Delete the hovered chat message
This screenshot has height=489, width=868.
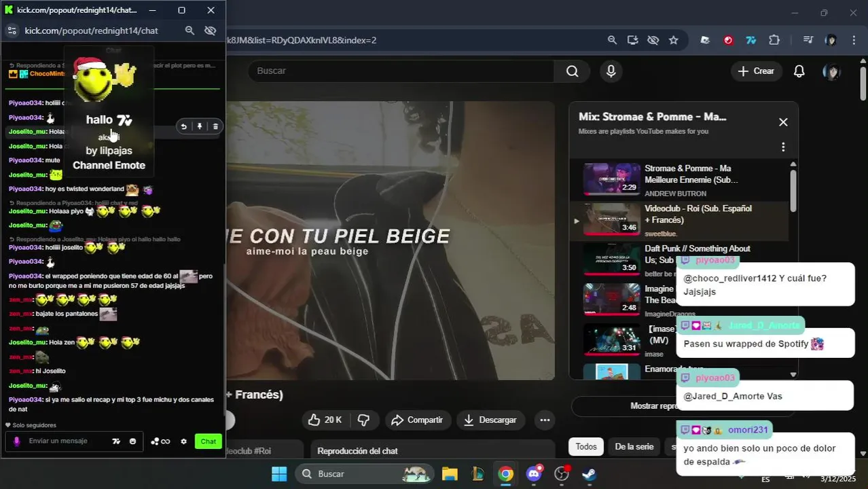(x=215, y=126)
